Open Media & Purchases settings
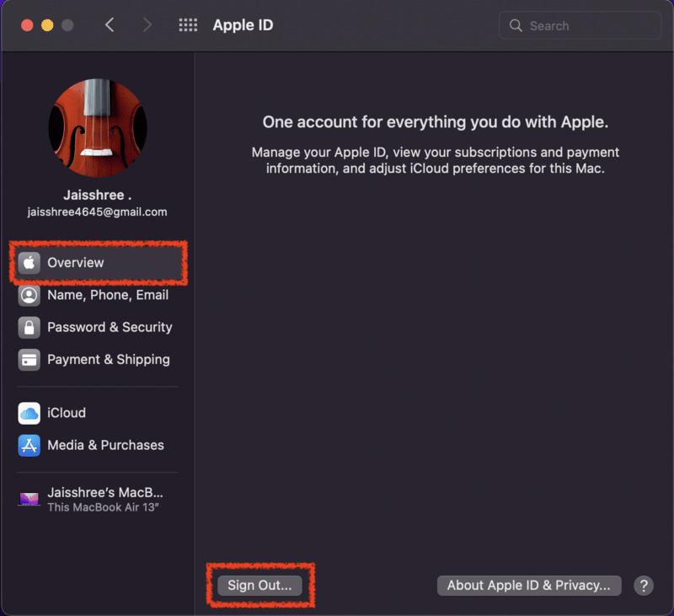This screenshot has width=674, height=616. [99, 445]
